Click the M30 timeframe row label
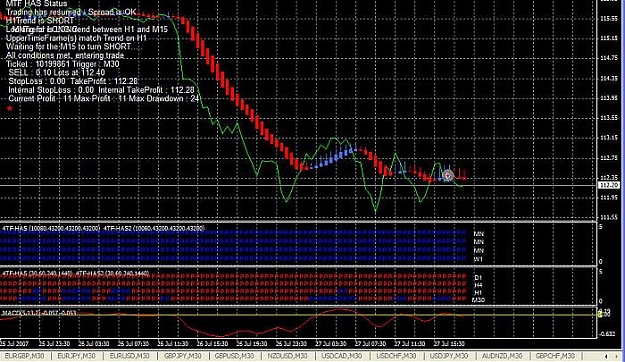625x362 pixels. [x=478, y=300]
